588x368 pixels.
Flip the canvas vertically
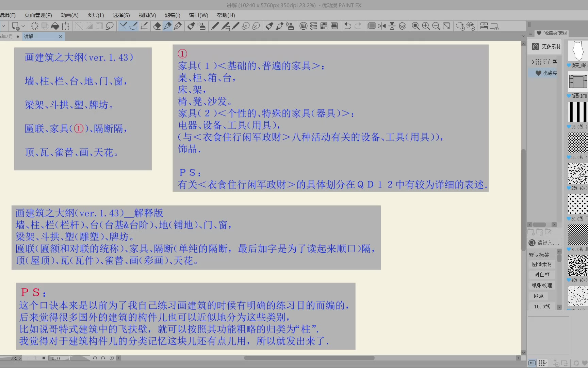tap(392, 26)
